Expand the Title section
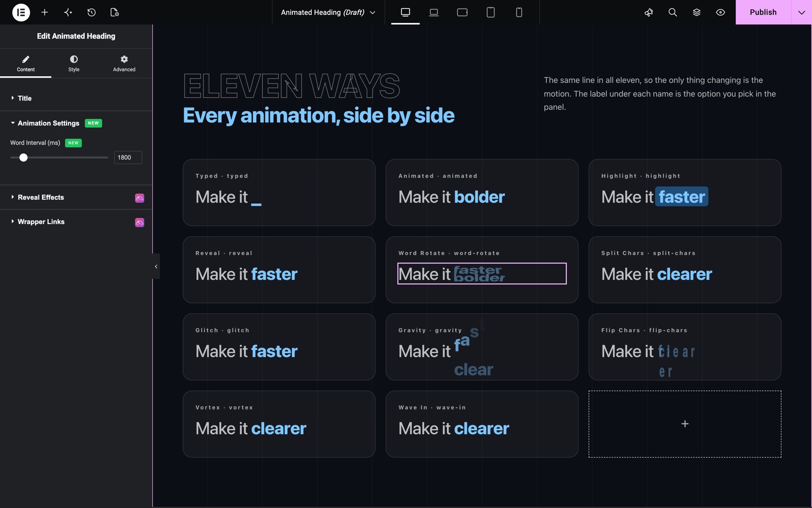Screen dimensions: 812x508 (x=76, y=98)
